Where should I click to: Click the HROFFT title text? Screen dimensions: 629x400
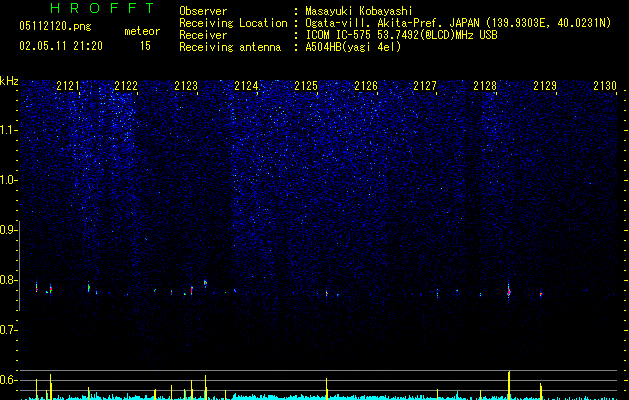tap(103, 8)
